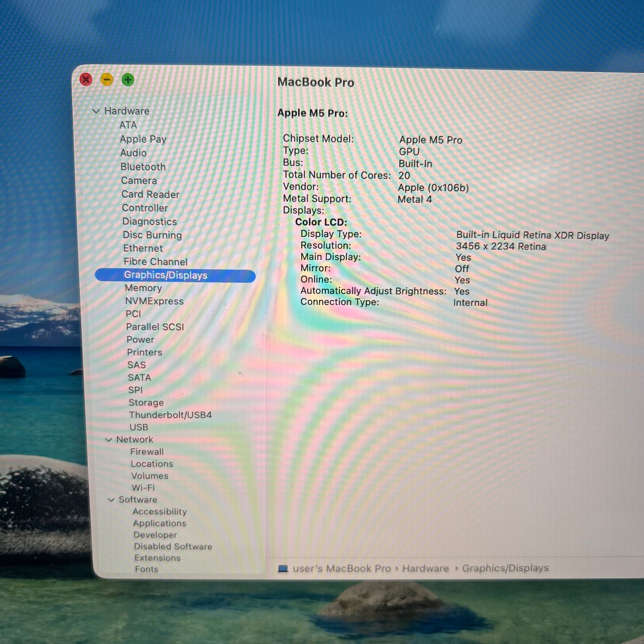Screen dimensions: 644x644
Task: Select Ethernet in the sidebar
Action: 143,248
